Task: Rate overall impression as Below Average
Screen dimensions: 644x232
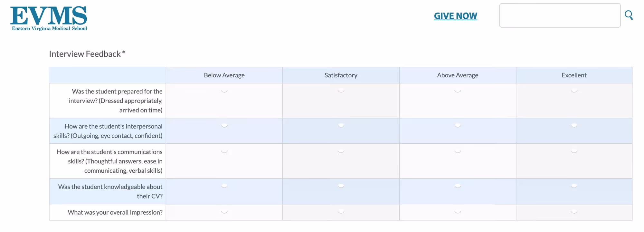Action: (224, 212)
